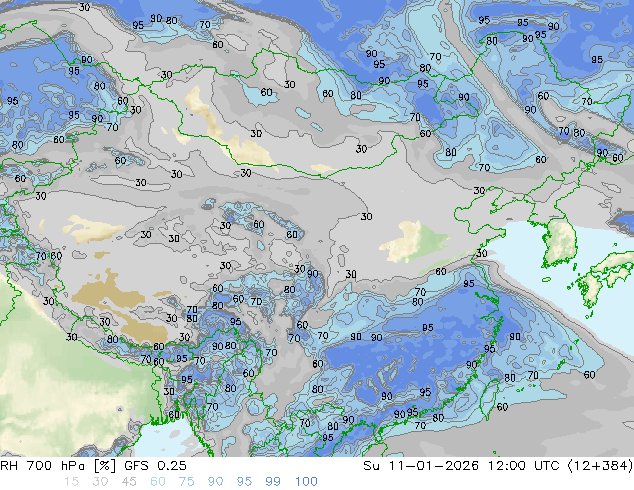This screenshot has height=490, width=634.
Task: Click the "(12+384)" forecast offset text
Action: 600,466
